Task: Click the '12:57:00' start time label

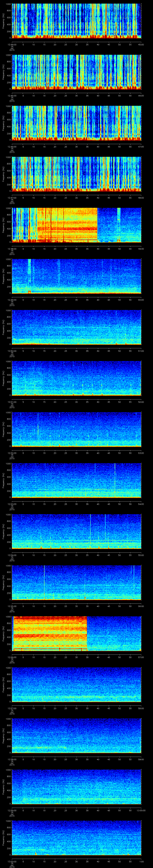Action: coord(12,708)
